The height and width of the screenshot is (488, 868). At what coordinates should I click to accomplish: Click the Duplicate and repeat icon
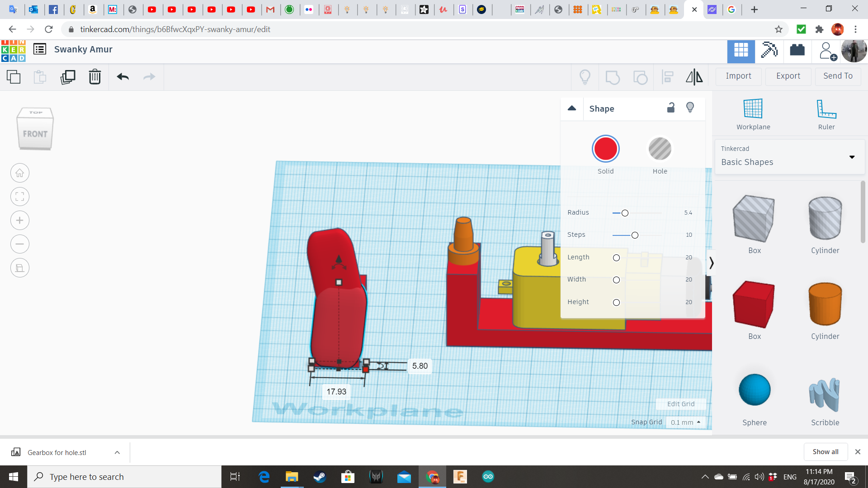point(68,77)
